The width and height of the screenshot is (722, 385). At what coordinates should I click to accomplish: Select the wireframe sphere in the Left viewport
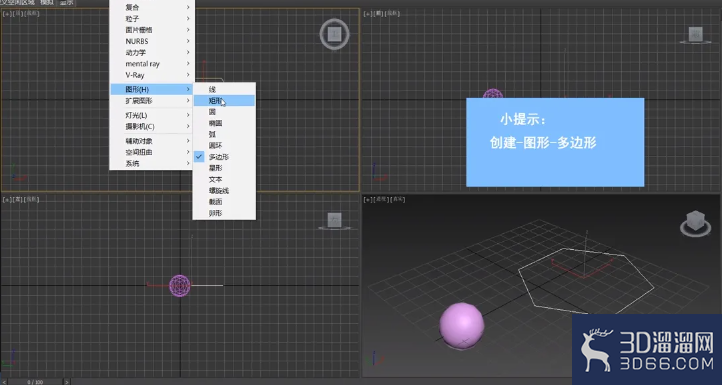(x=180, y=286)
